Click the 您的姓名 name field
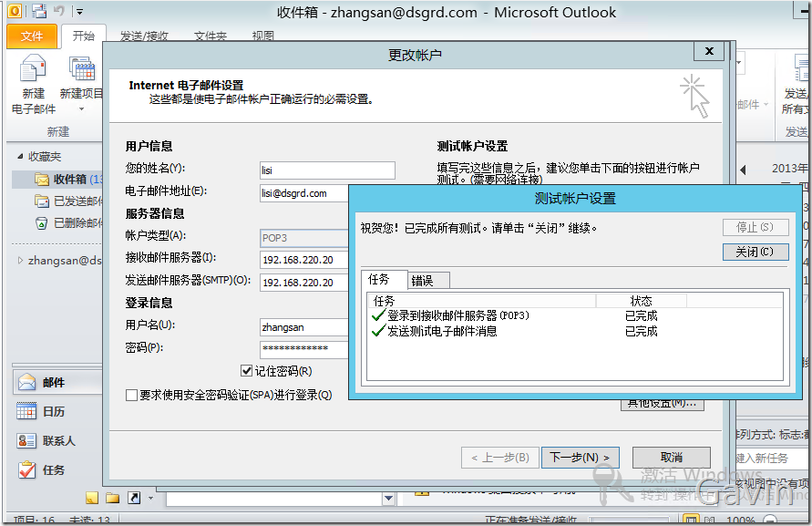Screen dimensions: 812x526 pyautogui.click(x=327, y=170)
